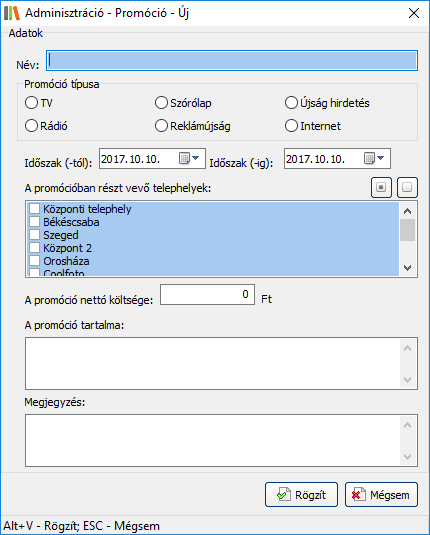Click the application books icon in title bar
Screen dimensions: 430x535
(x=12, y=13)
